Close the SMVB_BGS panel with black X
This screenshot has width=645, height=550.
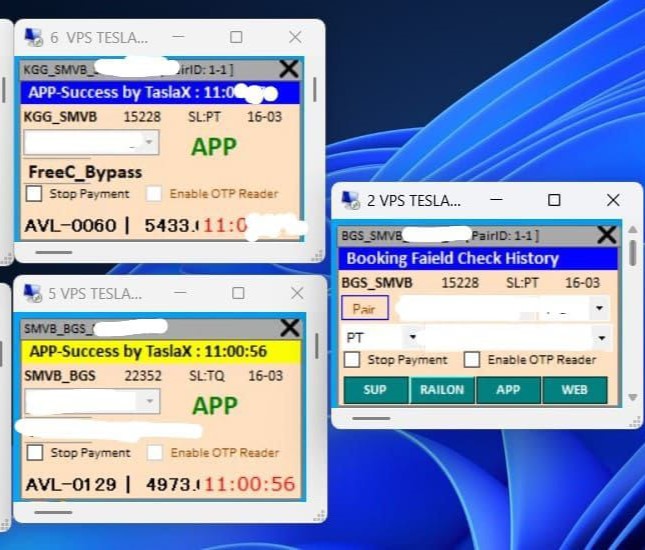point(289,327)
